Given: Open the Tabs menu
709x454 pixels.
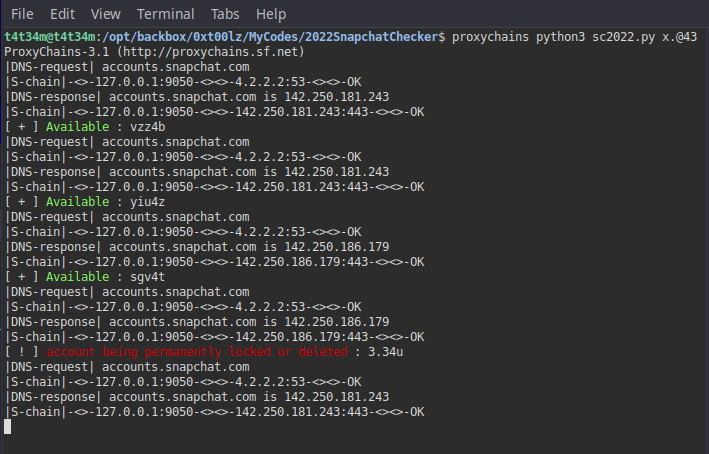Looking at the screenshot, I should (226, 14).
